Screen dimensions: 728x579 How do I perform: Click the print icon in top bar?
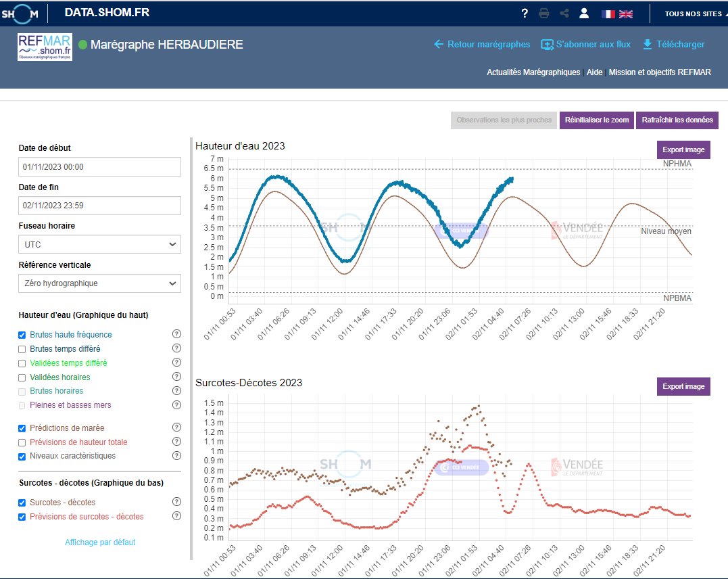point(544,14)
